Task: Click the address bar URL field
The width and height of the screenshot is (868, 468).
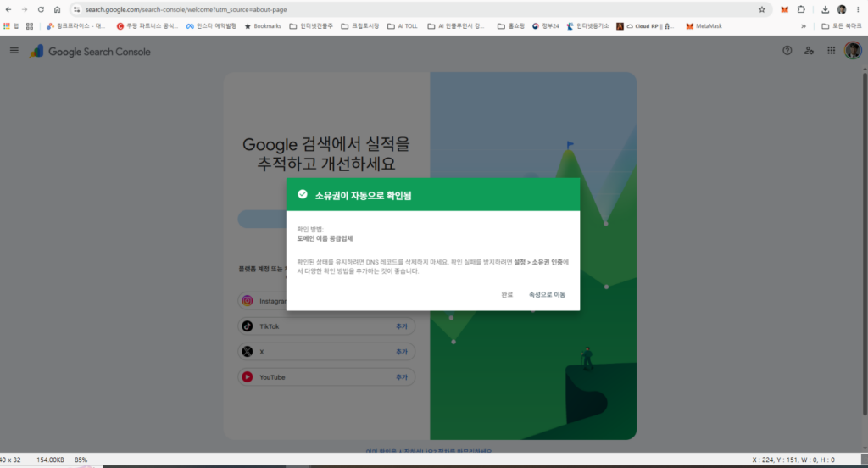Action: 420,9
